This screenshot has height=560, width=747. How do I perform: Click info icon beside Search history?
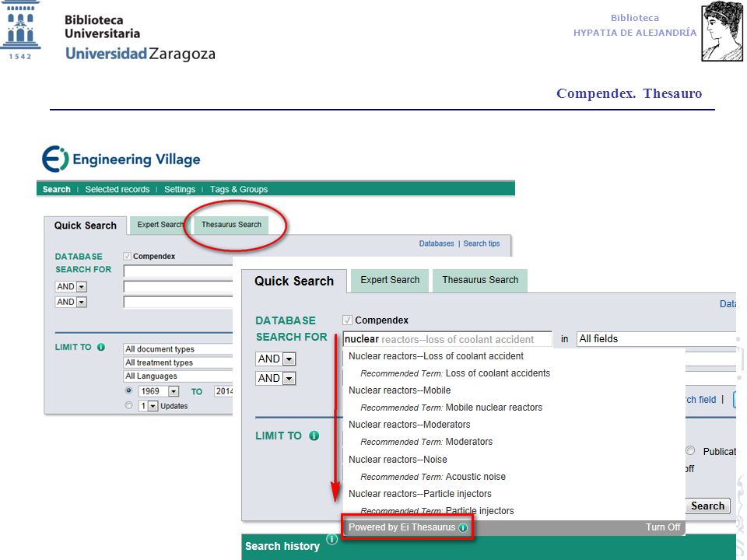(332, 539)
